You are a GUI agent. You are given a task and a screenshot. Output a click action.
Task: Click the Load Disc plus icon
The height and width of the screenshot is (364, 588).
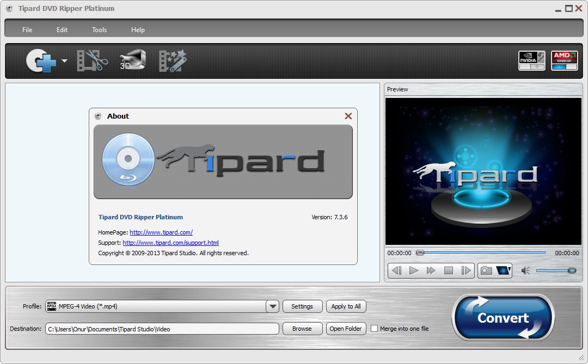40,61
